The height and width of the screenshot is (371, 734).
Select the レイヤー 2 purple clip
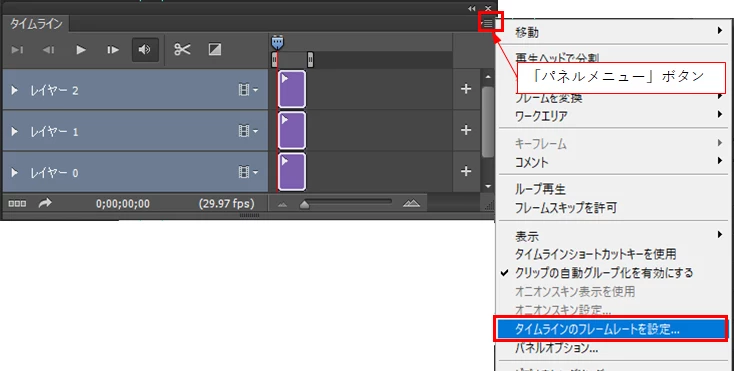[x=292, y=89]
